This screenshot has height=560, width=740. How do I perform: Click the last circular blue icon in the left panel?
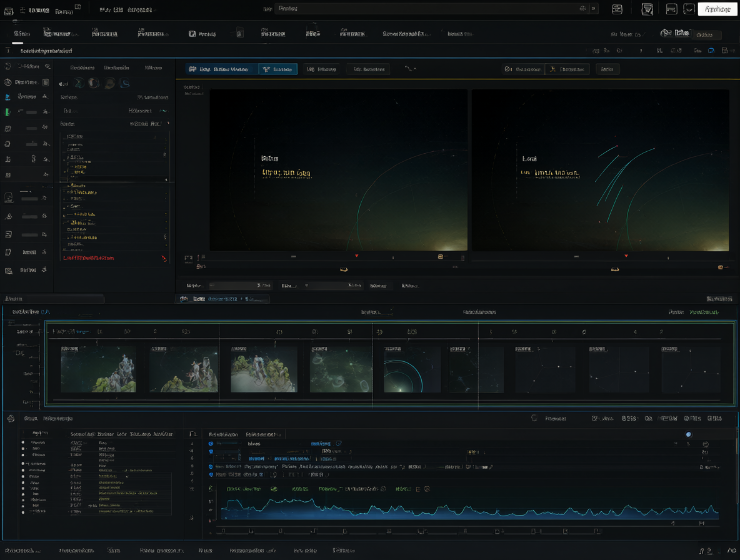[x=124, y=84]
